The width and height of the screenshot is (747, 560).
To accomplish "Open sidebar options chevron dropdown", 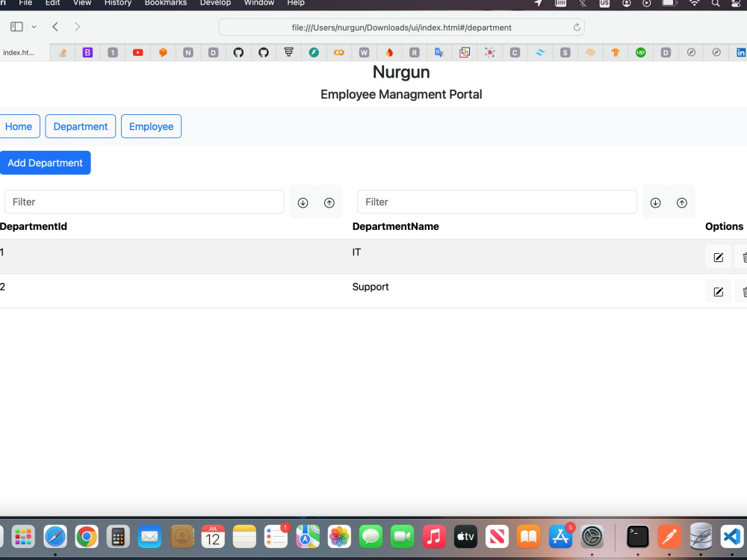I will (34, 27).
